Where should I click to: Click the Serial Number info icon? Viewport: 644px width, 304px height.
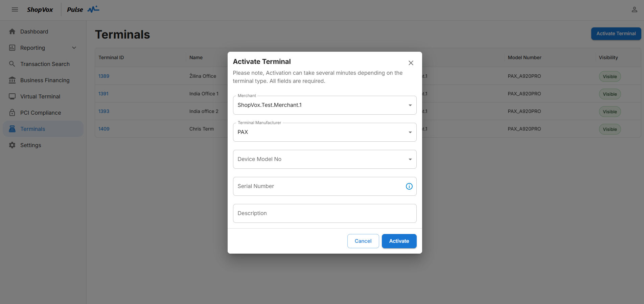(409, 186)
